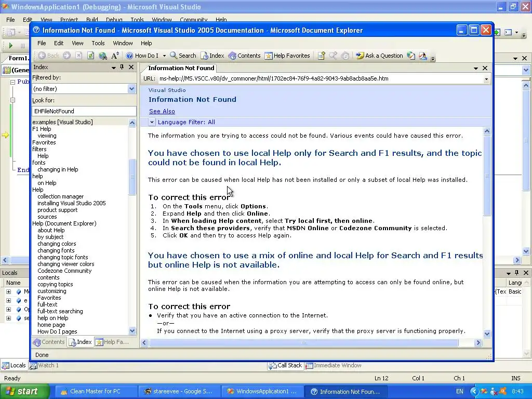Viewport: 532px width, 399px height.
Task: Switch to the Contents tab at the panel bottom
Action: (x=48, y=342)
